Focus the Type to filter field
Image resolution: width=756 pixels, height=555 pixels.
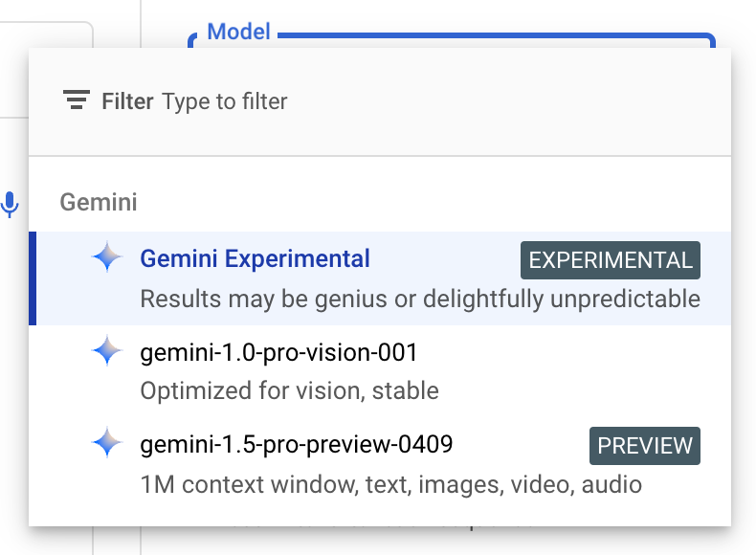[x=225, y=101]
